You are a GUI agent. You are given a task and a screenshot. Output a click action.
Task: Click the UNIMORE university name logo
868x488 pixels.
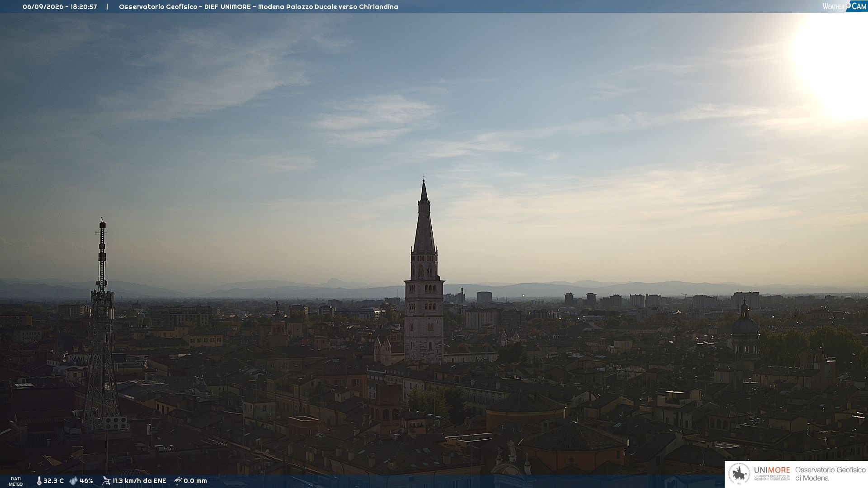772,473
